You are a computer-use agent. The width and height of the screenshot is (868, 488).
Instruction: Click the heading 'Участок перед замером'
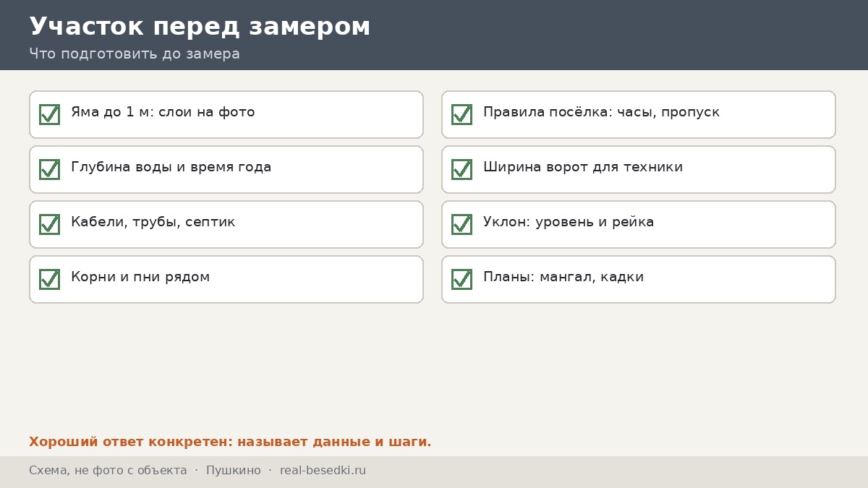[200, 27]
